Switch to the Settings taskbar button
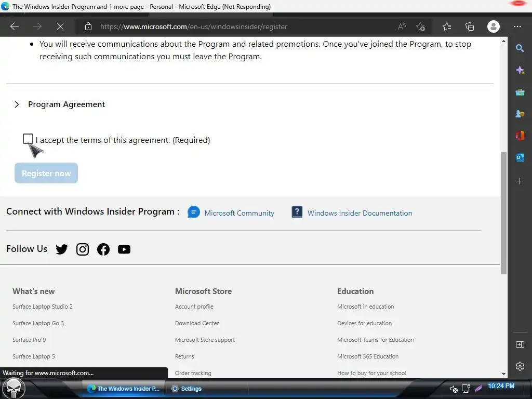 187,389
